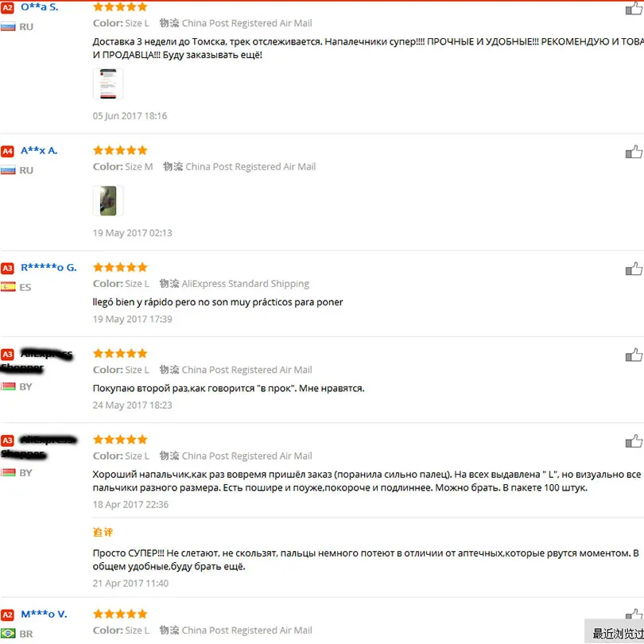The image size is (644, 644).
Task: Click the A2 badge beside M***o V.
Action: (7, 615)
